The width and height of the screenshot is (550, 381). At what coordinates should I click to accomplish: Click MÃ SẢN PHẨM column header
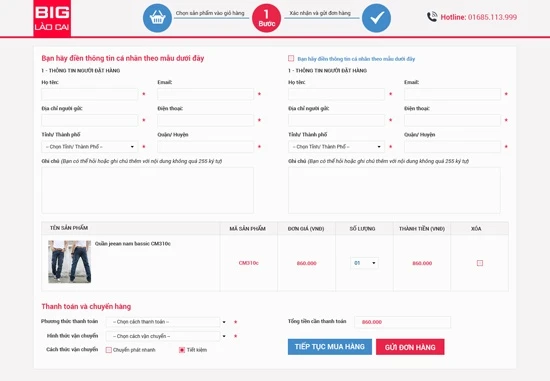[248, 229]
